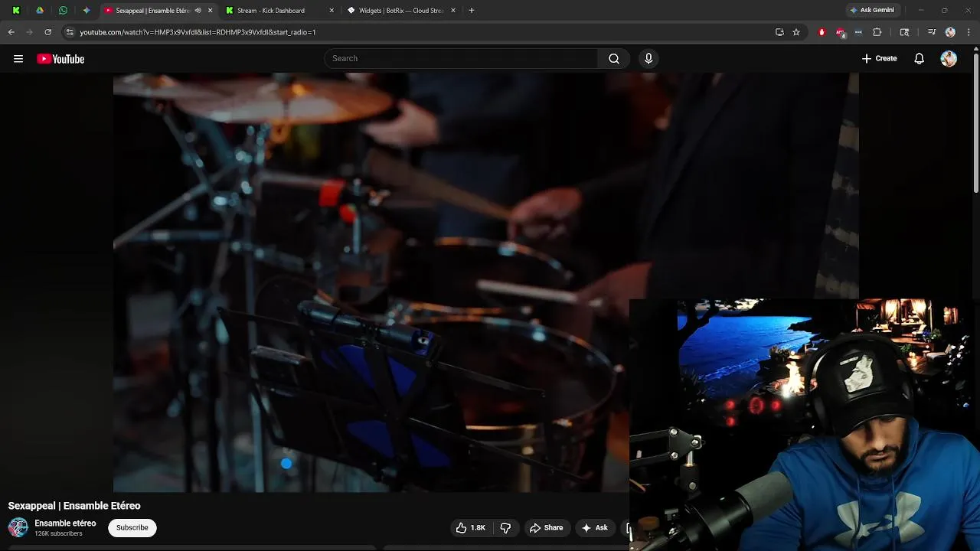This screenshot has width=980, height=551.
Task: Close the Sexappeal YouTube tab
Action: 210,11
